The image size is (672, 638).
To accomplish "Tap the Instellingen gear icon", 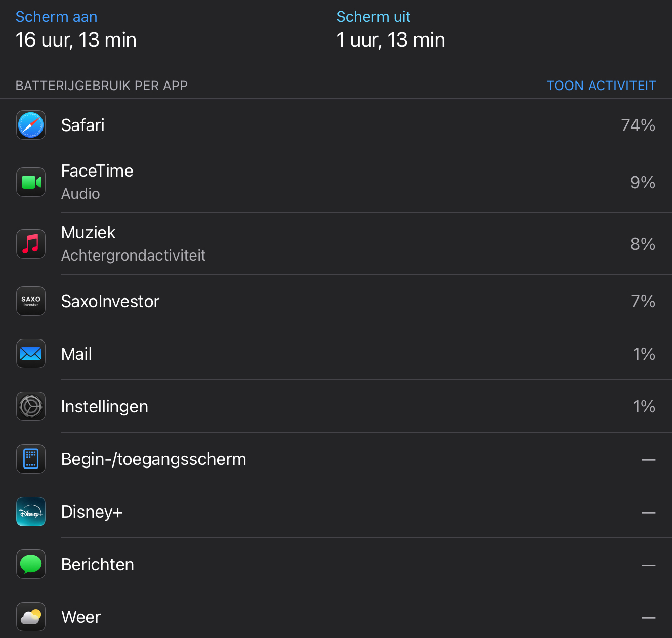I will pyautogui.click(x=31, y=406).
